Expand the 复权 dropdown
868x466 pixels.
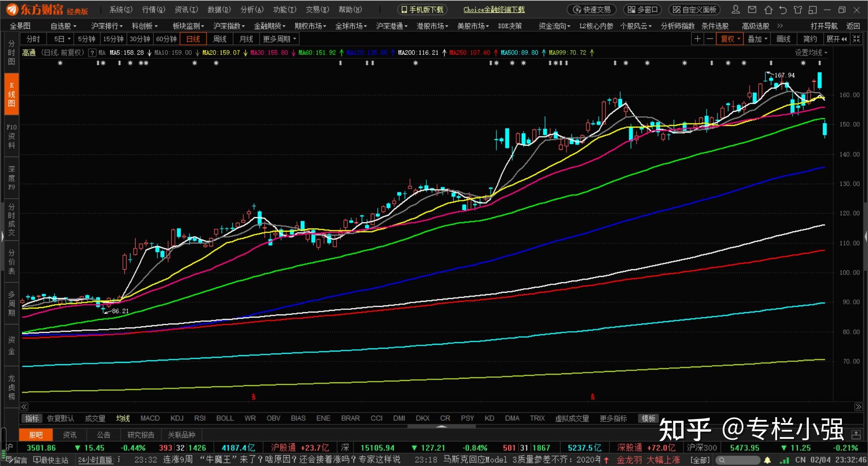click(730, 39)
